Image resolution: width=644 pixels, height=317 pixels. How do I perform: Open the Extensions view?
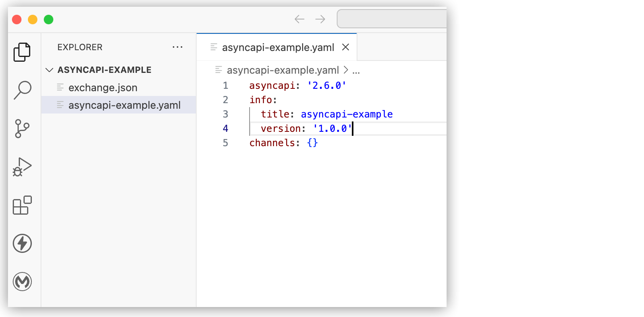(x=22, y=205)
